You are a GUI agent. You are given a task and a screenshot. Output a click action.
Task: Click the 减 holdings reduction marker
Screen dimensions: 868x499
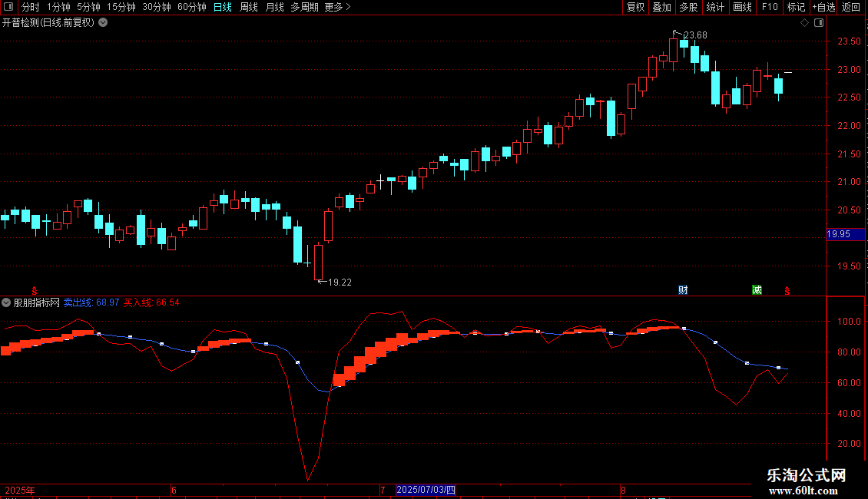click(757, 290)
